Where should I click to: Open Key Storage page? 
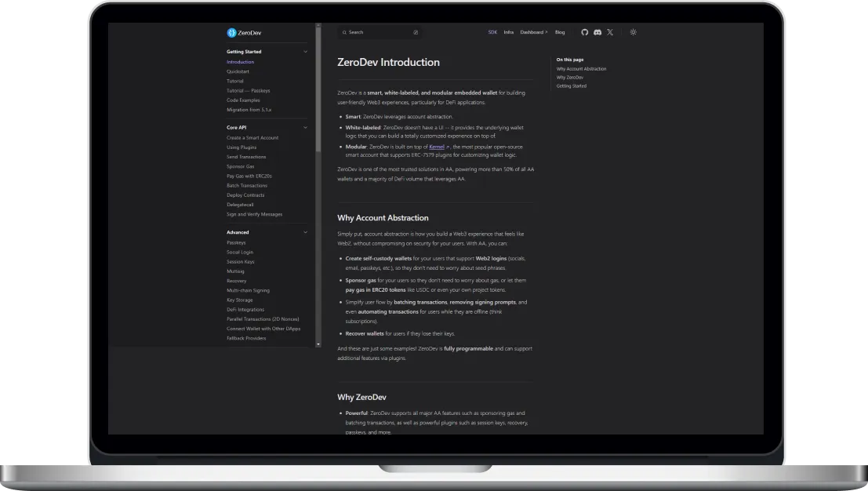240,300
